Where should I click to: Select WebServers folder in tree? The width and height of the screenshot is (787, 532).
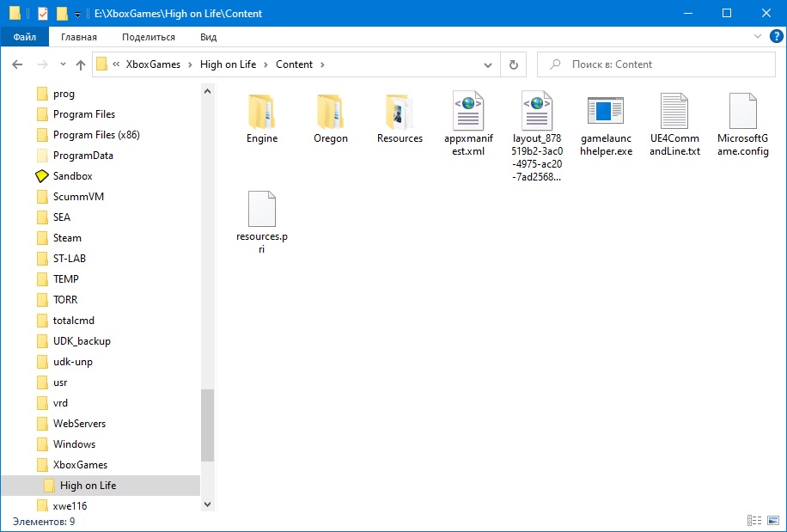tap(79, 424)
